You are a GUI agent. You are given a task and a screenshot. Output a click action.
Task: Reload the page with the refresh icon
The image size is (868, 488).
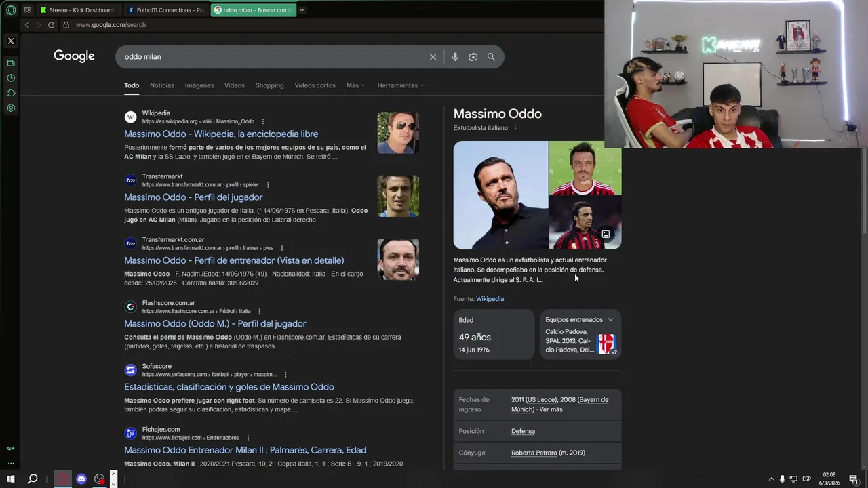point(51,25)
